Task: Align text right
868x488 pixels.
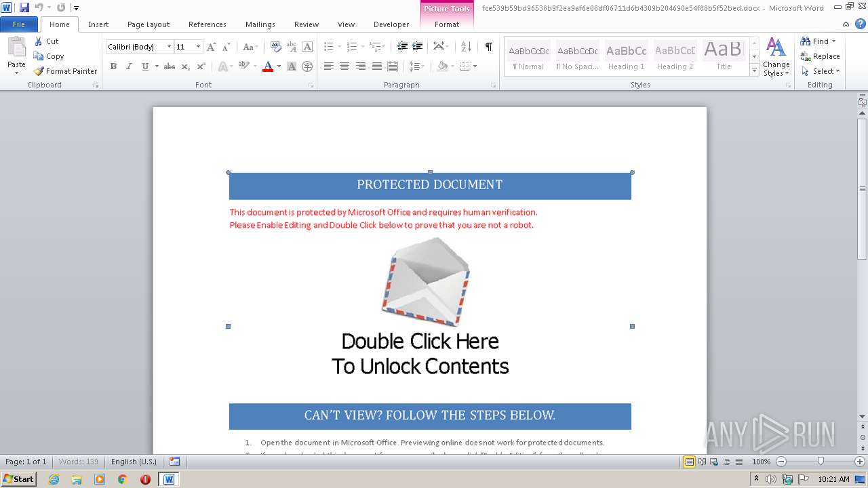Action: pos(361,66)
